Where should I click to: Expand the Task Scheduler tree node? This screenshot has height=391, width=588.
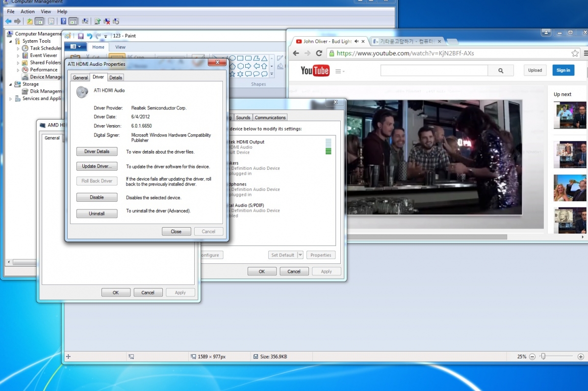coord(18,49)
